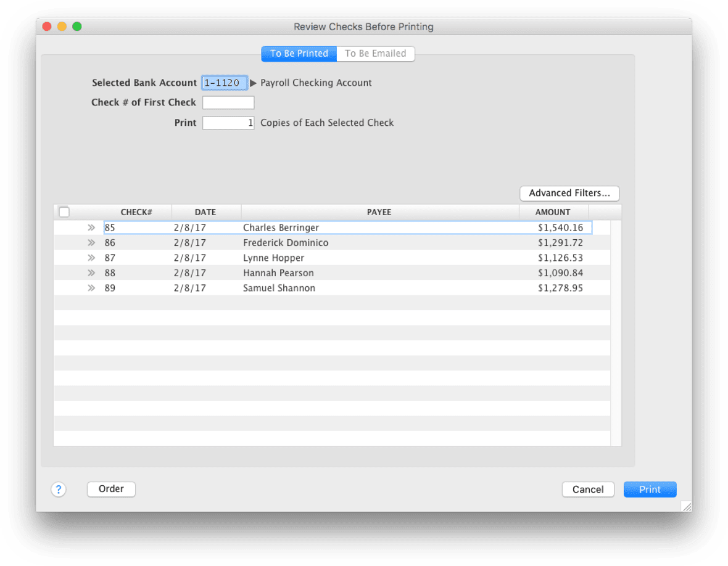
Task: Click the Order button
Action: point(111,489)
